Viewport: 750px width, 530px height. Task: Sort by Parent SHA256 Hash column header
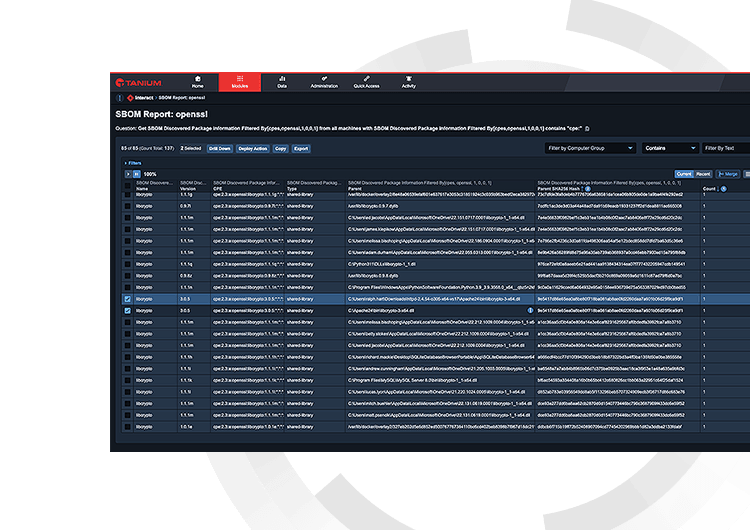click(558, 189)
